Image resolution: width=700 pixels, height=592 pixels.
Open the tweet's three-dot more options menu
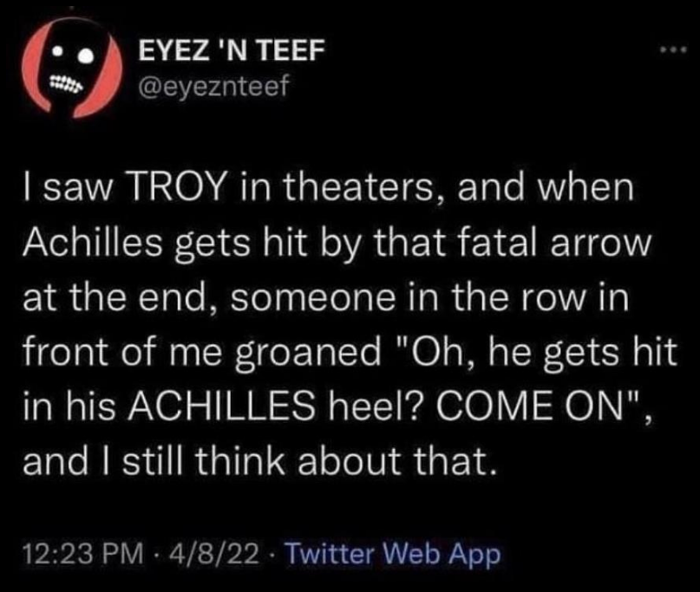pyautogui.click(x=674, y=51)
